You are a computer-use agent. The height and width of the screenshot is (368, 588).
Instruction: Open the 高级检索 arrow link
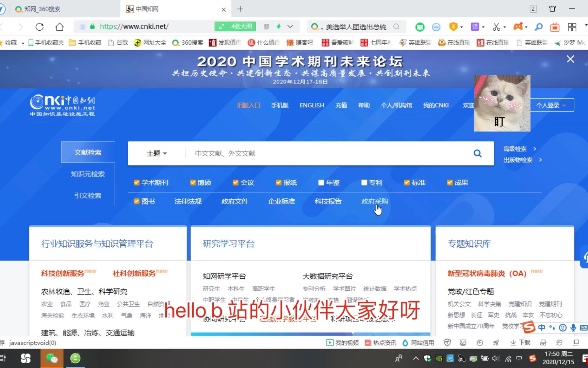535,149
